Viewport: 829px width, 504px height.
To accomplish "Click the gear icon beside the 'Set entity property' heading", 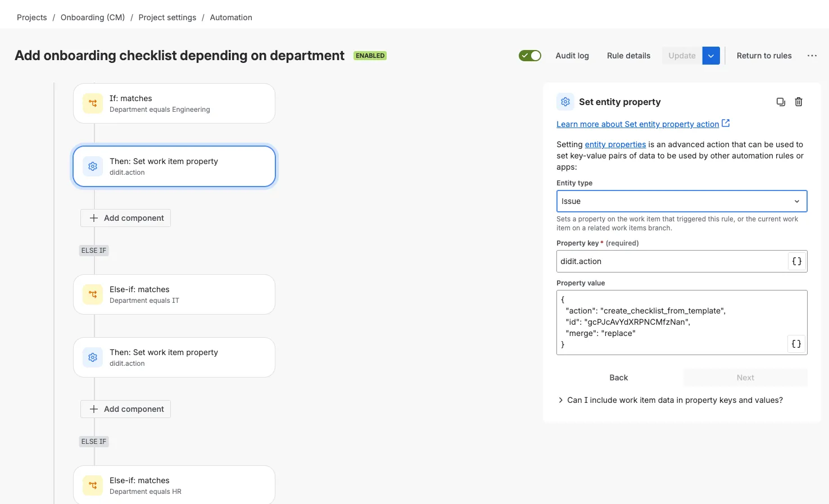I will click(x=565, y=102).
